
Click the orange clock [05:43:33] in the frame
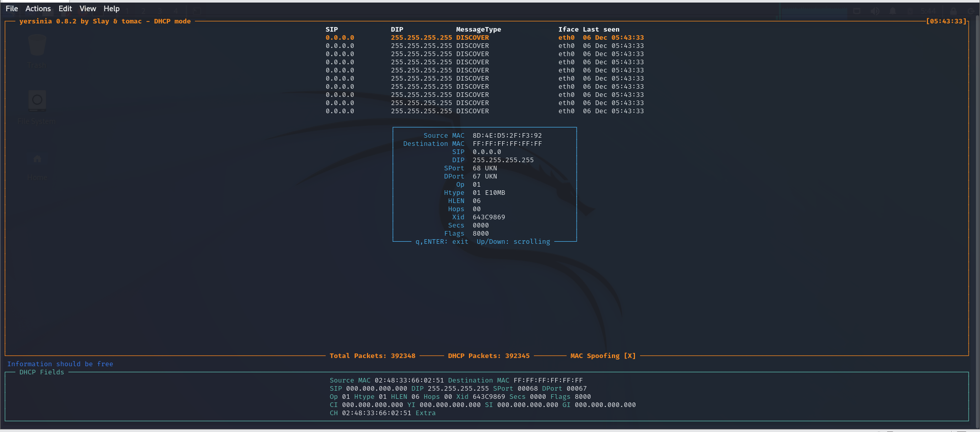pyautogui.click(x=946, y=21)
